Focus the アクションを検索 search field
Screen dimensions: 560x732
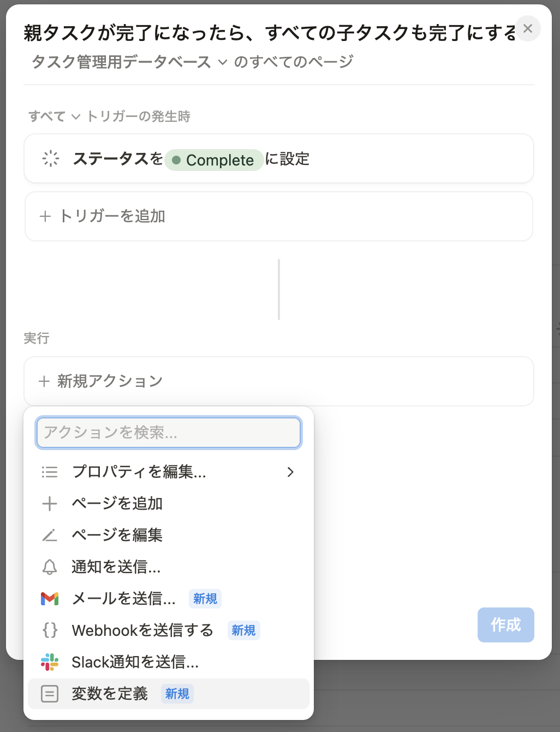coord(169,433)
